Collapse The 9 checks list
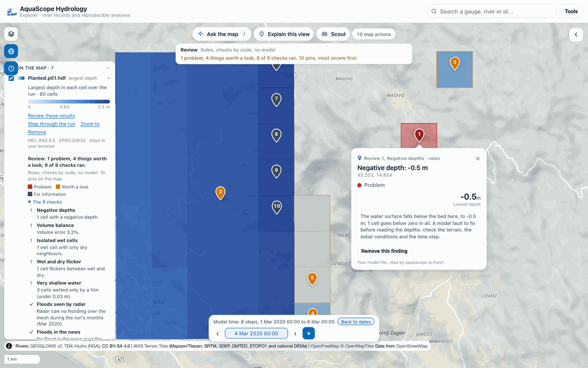 (45, 202)
